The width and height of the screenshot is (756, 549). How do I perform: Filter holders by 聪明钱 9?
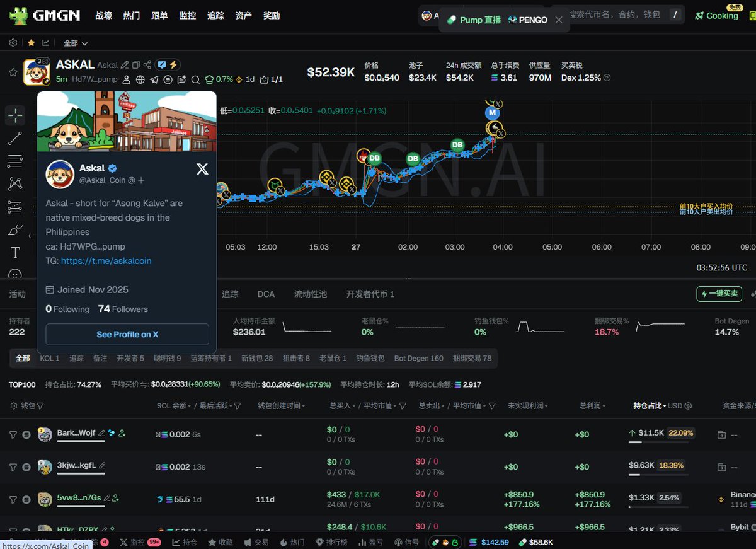pos(166,358)
